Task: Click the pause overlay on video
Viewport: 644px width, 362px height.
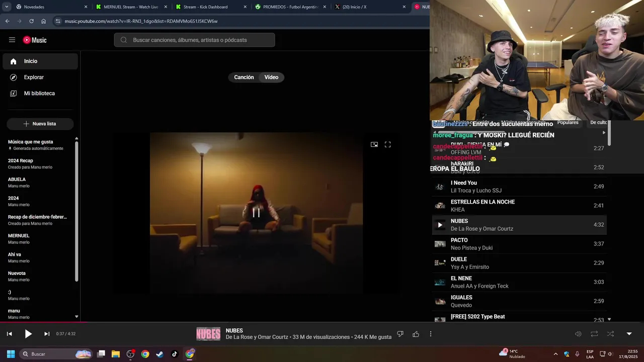Action: click(256, 212)
